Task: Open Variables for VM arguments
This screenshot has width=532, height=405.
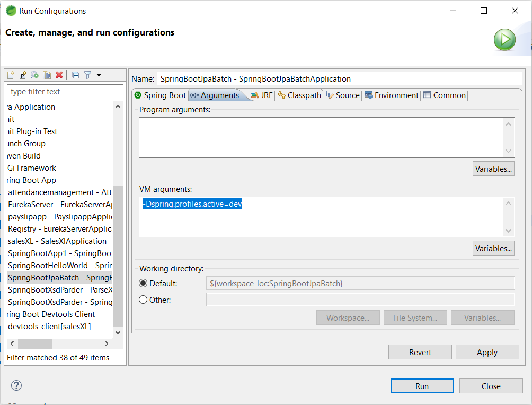Action: 493,248
